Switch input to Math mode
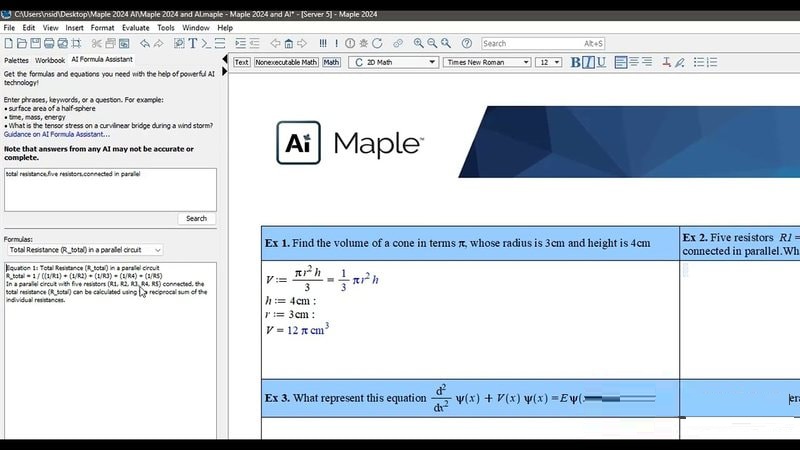The width and height of the screenshot is (800, 450). pyautogui.click(x=331, y=62)
